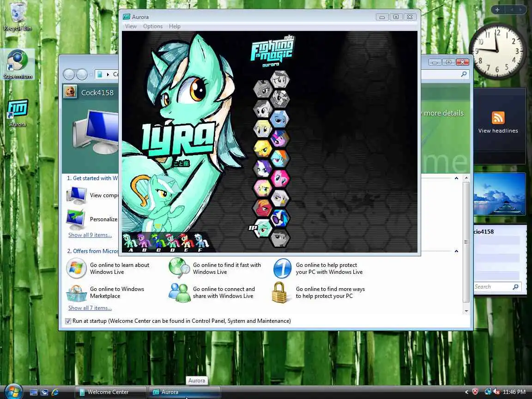This screenshot has width=532, height=399.
Task: Select the Pinkie Pie hexagon portrait
Action: pyautogui.click(x=280, y=178)
